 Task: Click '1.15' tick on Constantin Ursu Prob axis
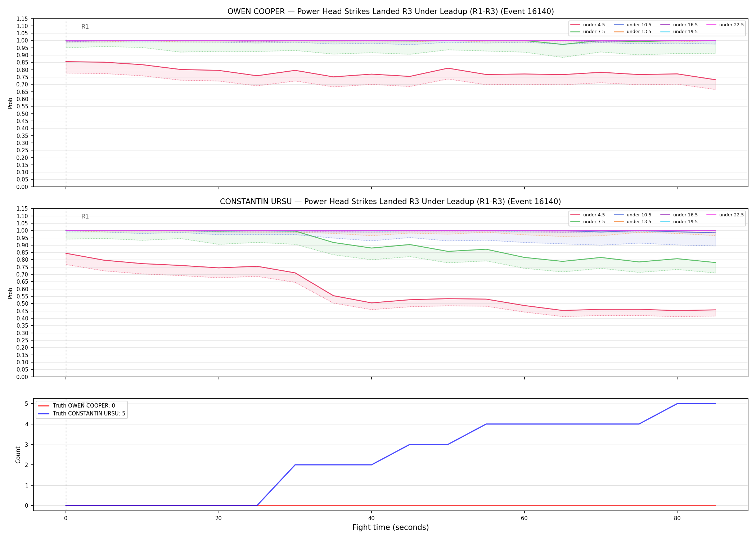(22, 209)
